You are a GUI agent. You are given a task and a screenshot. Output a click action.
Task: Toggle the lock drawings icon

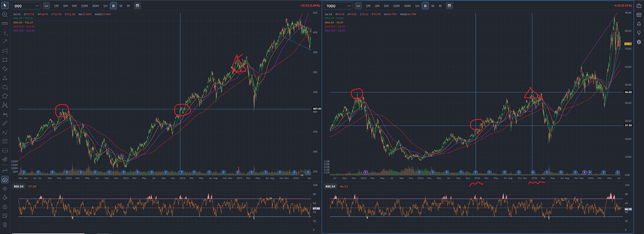click(x=5, y=207)
